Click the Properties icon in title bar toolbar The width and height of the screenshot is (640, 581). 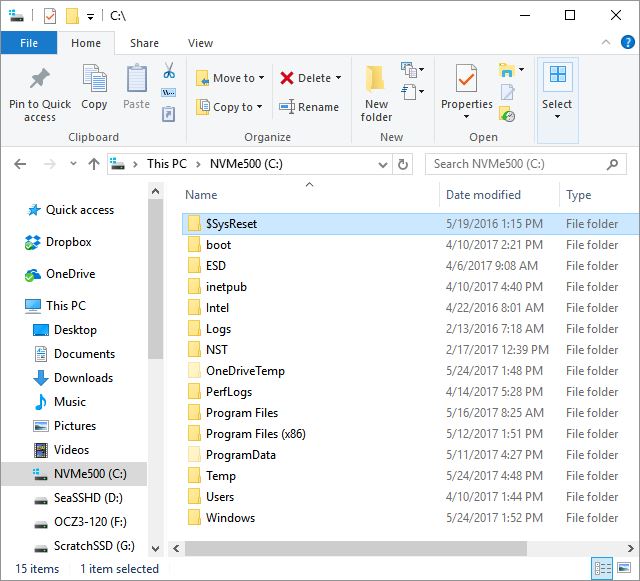point(50,16)
